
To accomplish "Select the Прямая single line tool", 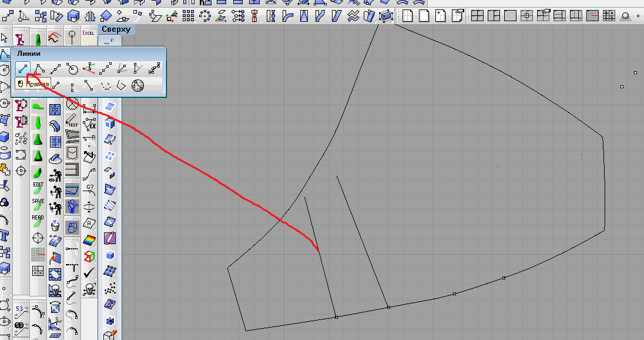I will click(x=23, y=69).
